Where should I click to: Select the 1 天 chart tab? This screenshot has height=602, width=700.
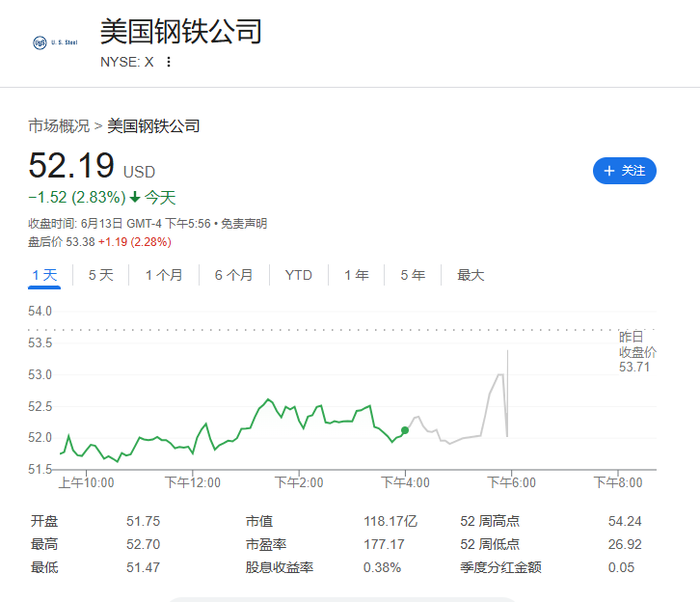pos(44,275)
